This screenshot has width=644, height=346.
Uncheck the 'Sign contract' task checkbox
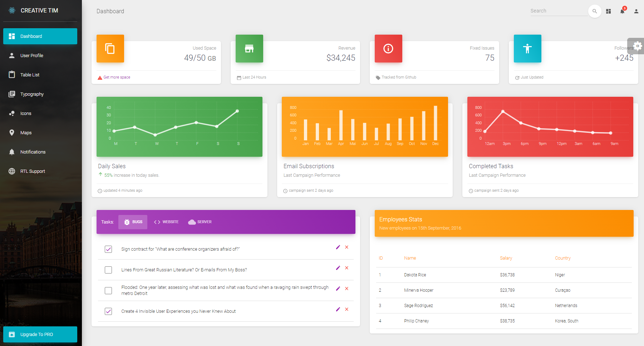pyautogui.click(x=108, y=249)
